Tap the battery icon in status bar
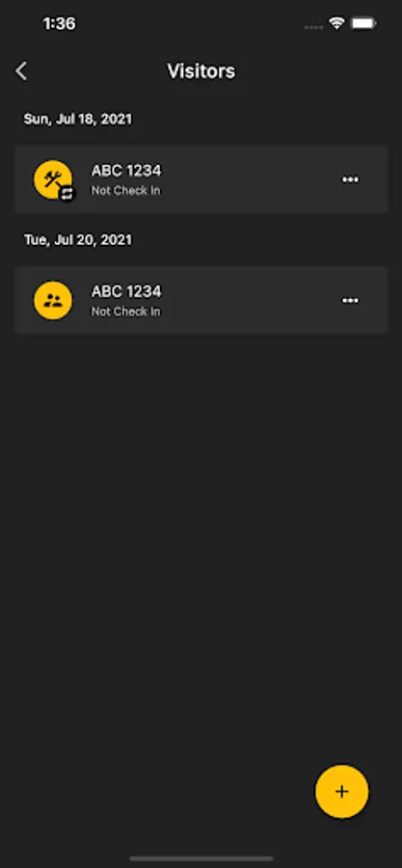This screenshot has height=868, width=402. (363, 23)
